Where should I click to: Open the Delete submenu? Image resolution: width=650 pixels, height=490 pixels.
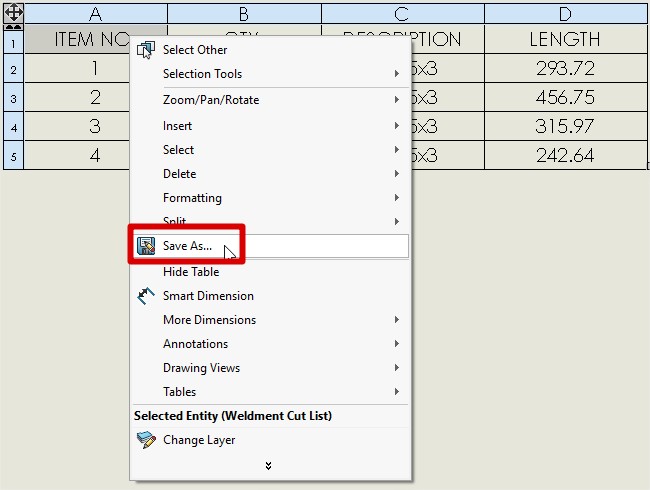tap(180, 174)
